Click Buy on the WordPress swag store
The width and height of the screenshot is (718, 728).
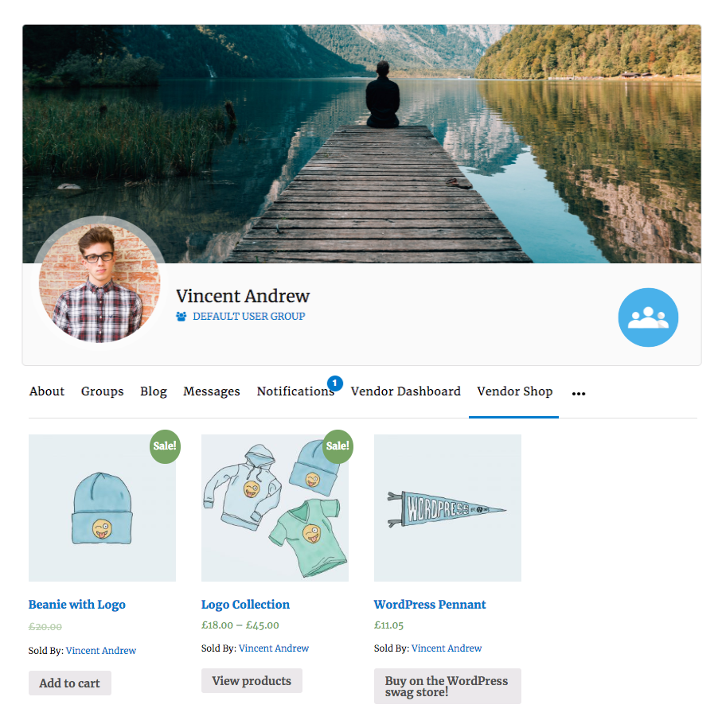tap(447, 686)
